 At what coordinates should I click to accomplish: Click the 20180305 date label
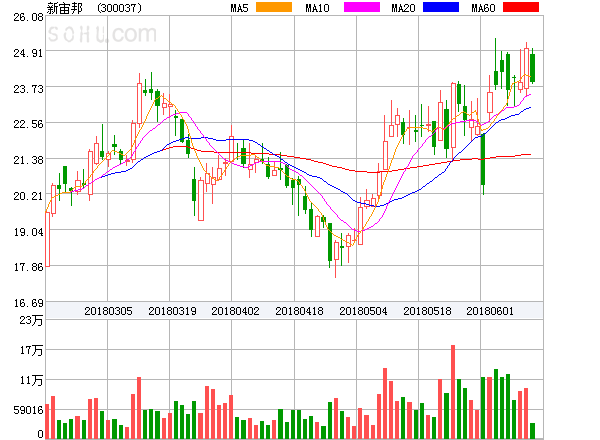(x=108, y=311)
